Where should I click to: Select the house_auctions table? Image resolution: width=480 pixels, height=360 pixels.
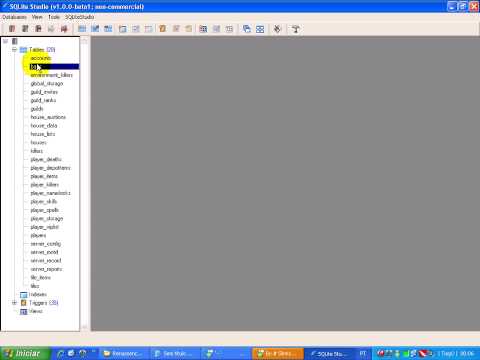(48, 117)
